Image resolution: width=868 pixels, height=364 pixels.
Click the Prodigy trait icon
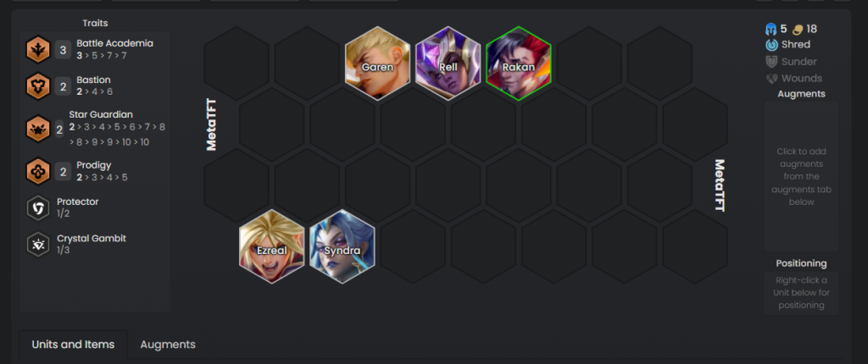38,172
